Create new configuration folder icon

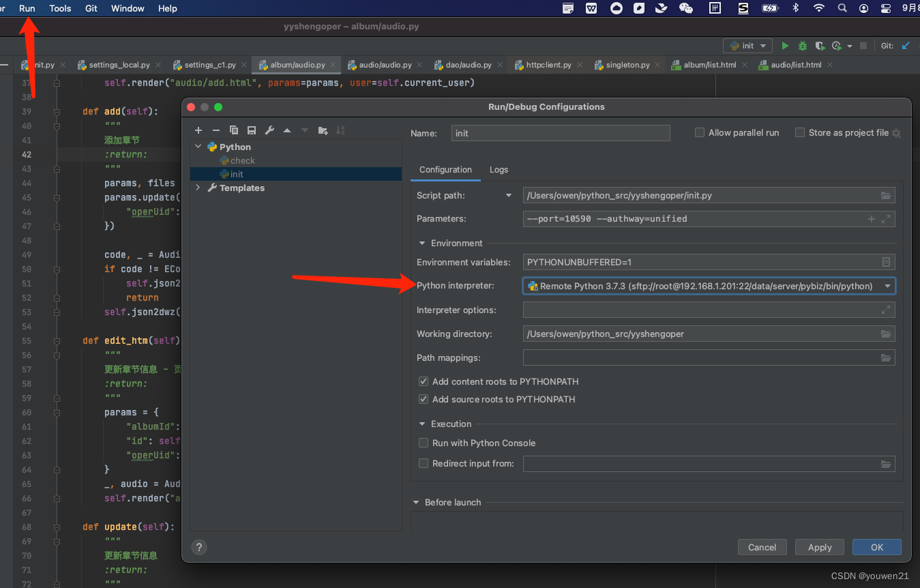pyautogui.click(x=323, y=130)
